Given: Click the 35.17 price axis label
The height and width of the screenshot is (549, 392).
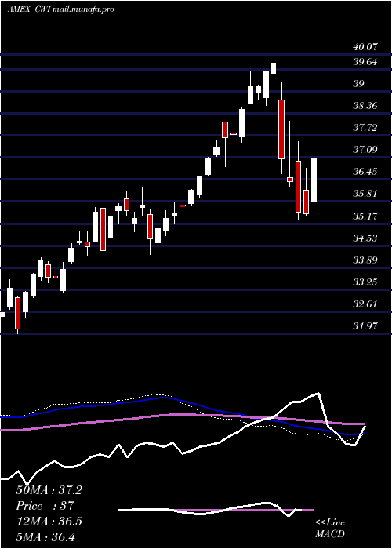Looking at the screenshot, I should tap(365, 216).
